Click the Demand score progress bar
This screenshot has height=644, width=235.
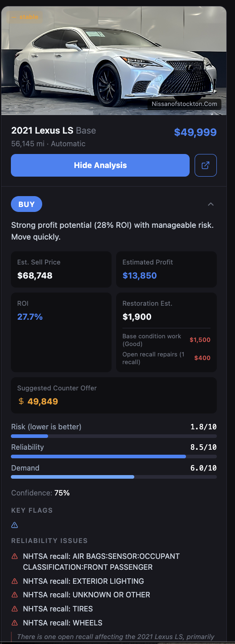tap(114, 477)
